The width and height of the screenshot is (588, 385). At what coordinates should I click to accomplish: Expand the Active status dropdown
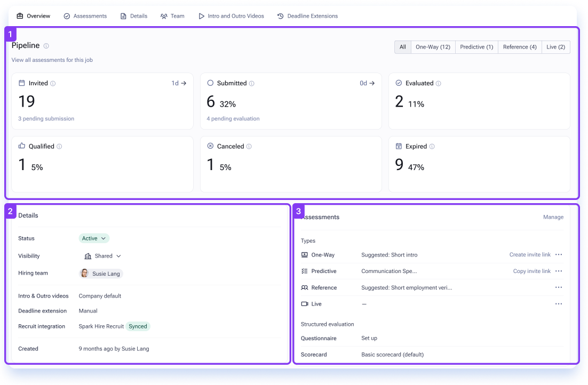(94, 238)
